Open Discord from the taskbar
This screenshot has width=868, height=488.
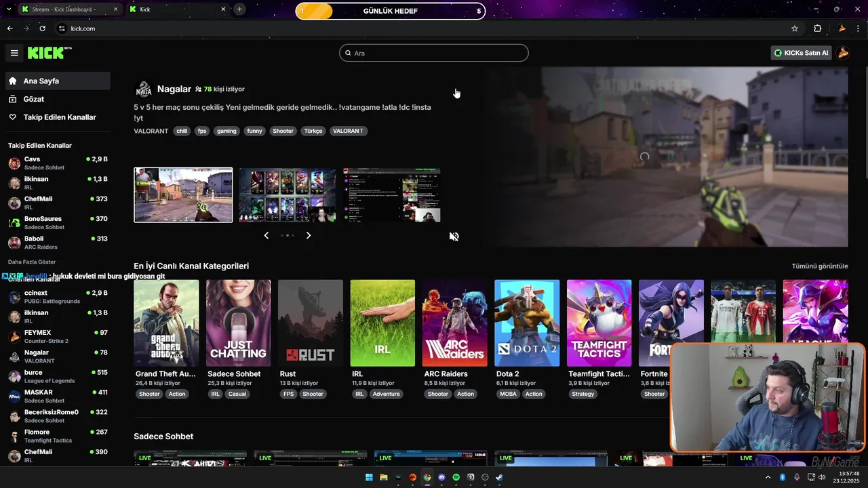[441, 477]
